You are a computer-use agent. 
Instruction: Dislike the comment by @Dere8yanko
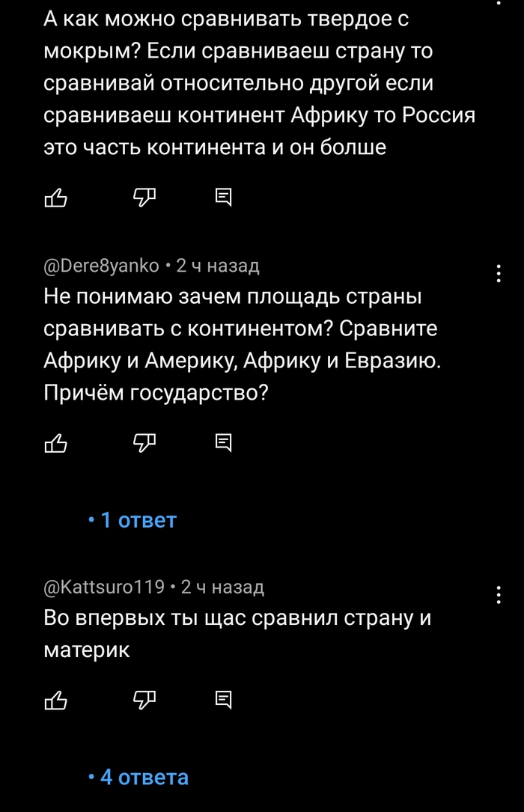[x=143, y=444]
